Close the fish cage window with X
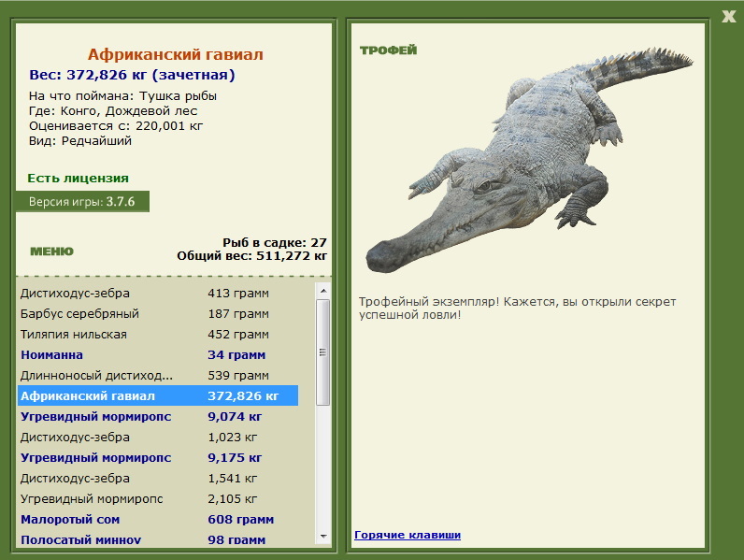The image size is (744, 560). (728, 17)
